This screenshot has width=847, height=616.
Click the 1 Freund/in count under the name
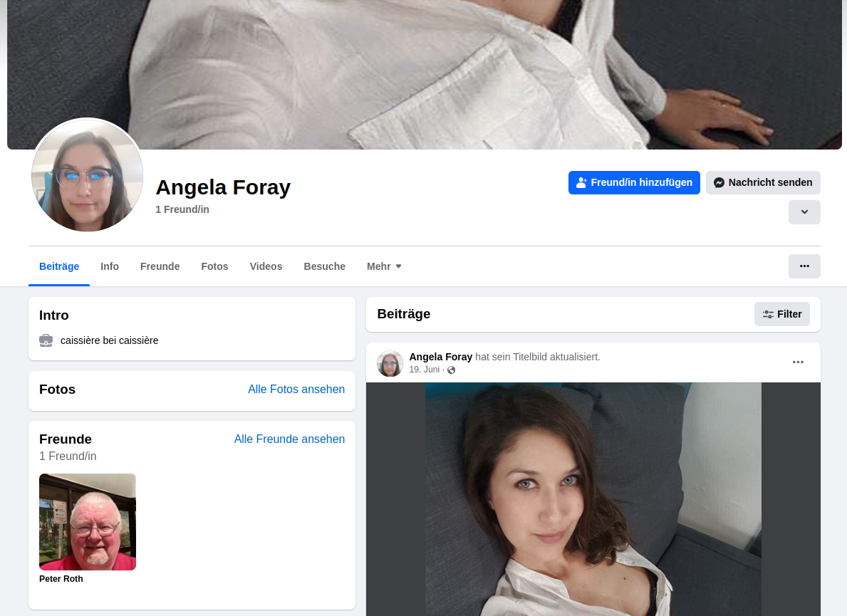tap(182, 209)
